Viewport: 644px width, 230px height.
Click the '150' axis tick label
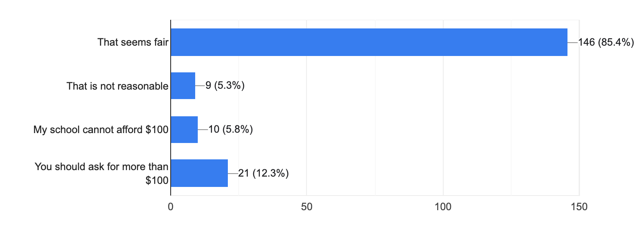[x=579, y=206]
